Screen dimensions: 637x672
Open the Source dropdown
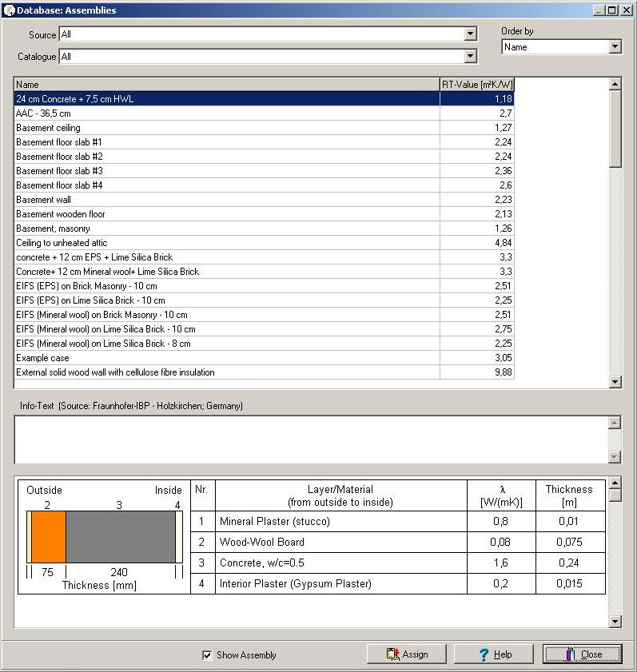click(x=470, y=34)
